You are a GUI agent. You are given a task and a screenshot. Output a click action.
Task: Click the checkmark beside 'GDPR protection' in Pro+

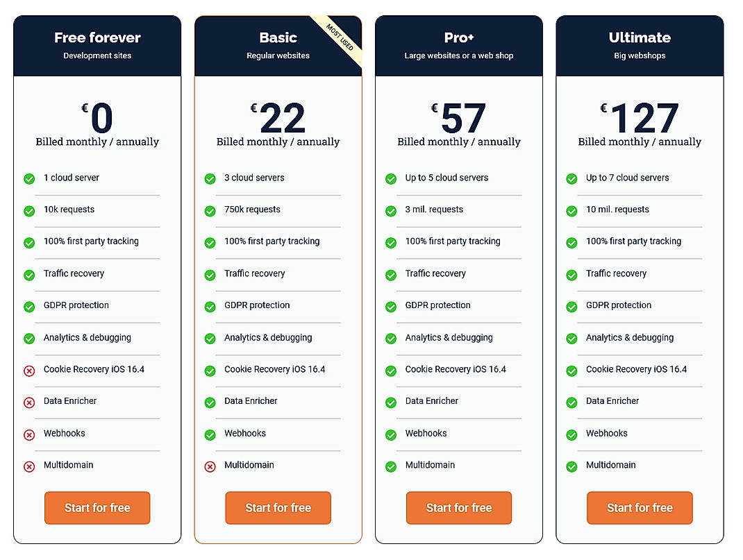(x=390, y=306)
